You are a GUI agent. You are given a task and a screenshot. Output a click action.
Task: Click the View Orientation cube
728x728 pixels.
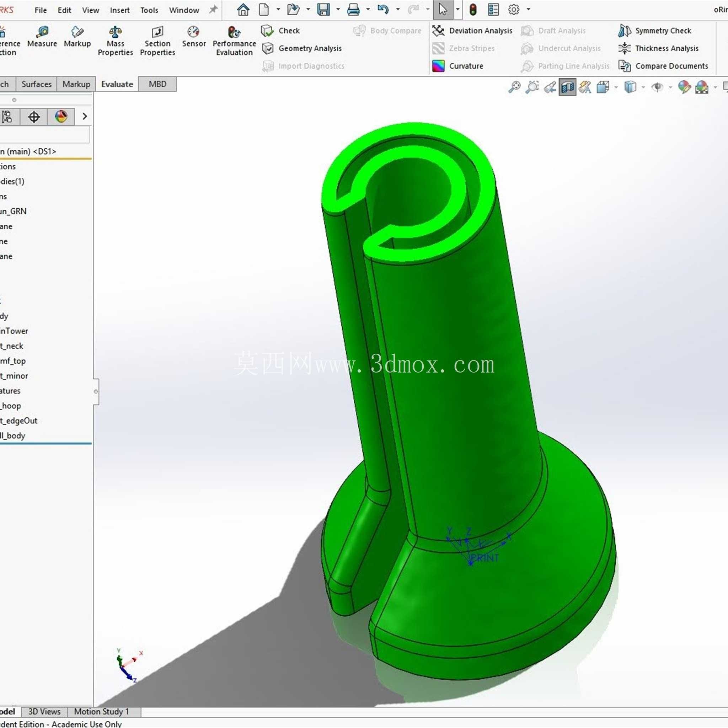pos(603,87)
